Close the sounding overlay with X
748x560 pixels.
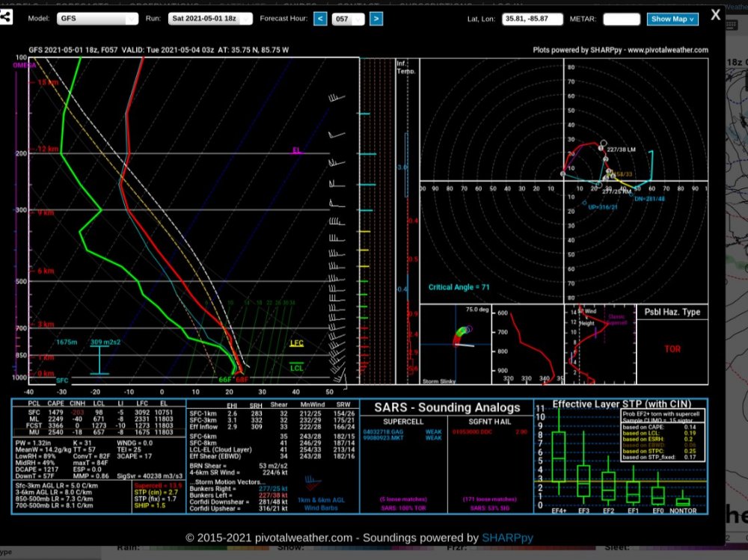click(x=715, y=15)
